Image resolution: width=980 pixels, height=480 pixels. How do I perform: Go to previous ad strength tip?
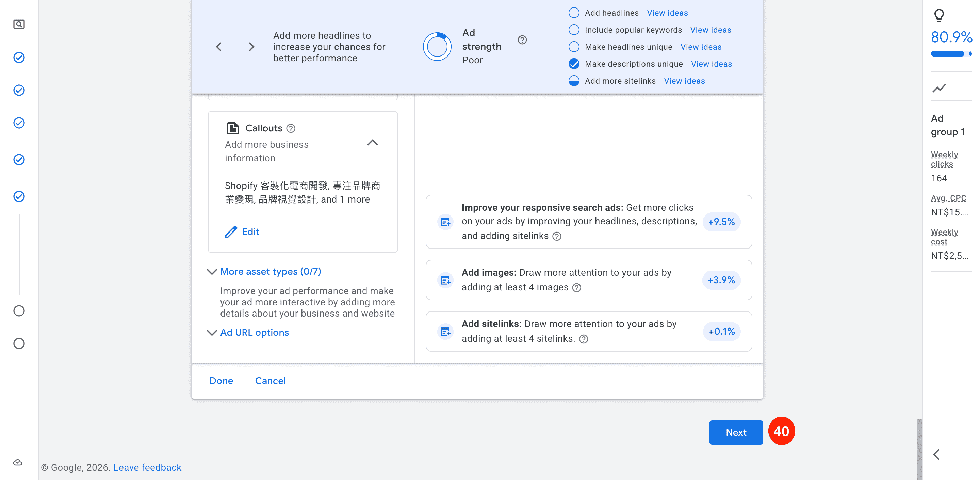[219, 47]
